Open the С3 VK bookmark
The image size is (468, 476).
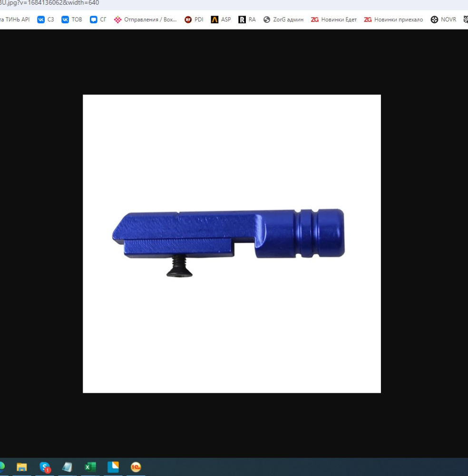coord(46,20)
